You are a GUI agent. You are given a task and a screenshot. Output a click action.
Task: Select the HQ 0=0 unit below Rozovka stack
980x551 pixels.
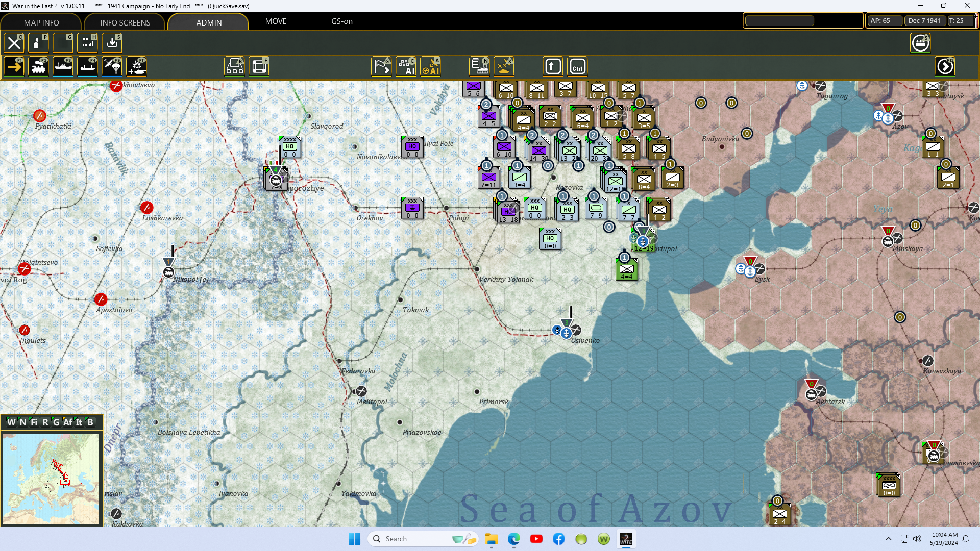550,239
